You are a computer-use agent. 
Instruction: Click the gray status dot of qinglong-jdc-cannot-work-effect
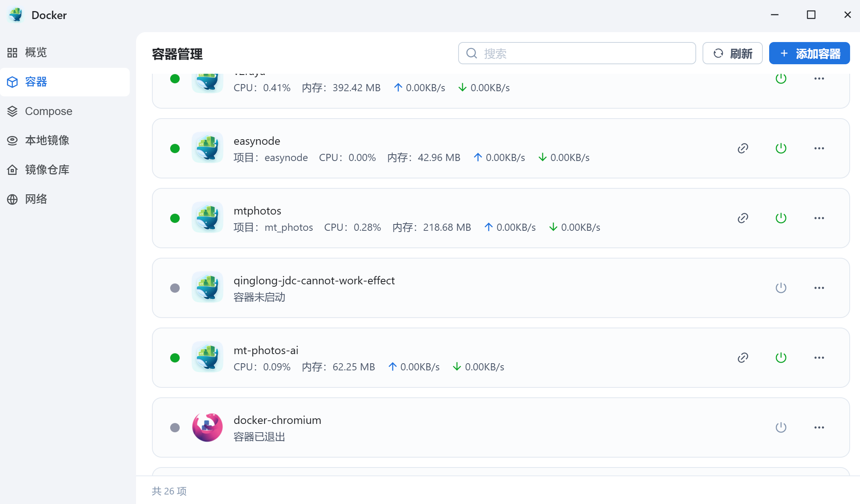(175, 288)
